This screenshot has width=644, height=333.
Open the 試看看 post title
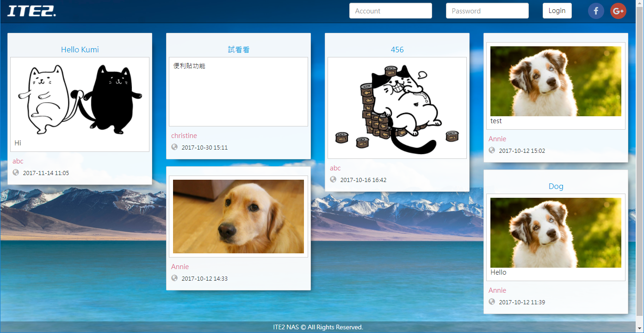point(239,50)
